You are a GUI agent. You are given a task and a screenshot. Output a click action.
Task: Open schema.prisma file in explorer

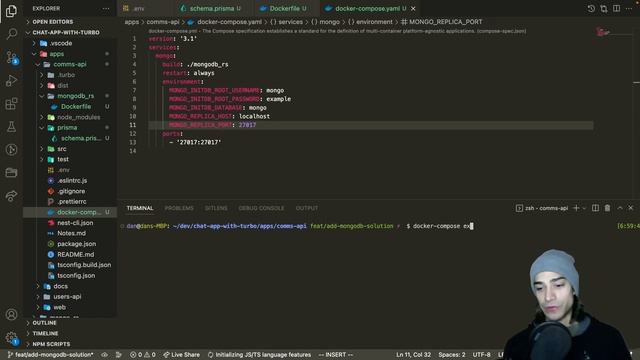click(81, 138)
